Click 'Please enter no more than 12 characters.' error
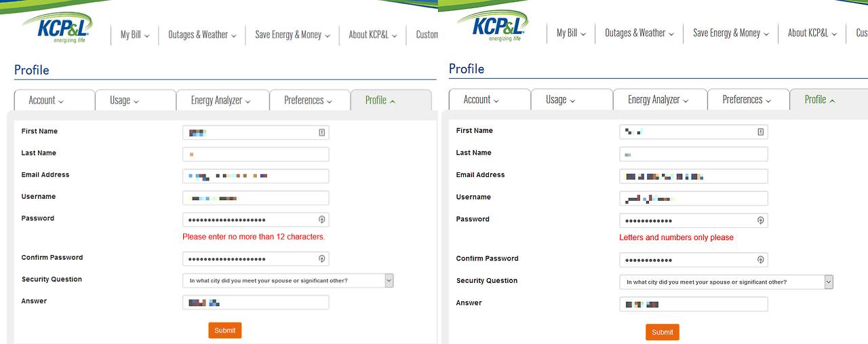This screenshot has height=344, width=868. tap(254, 237)
